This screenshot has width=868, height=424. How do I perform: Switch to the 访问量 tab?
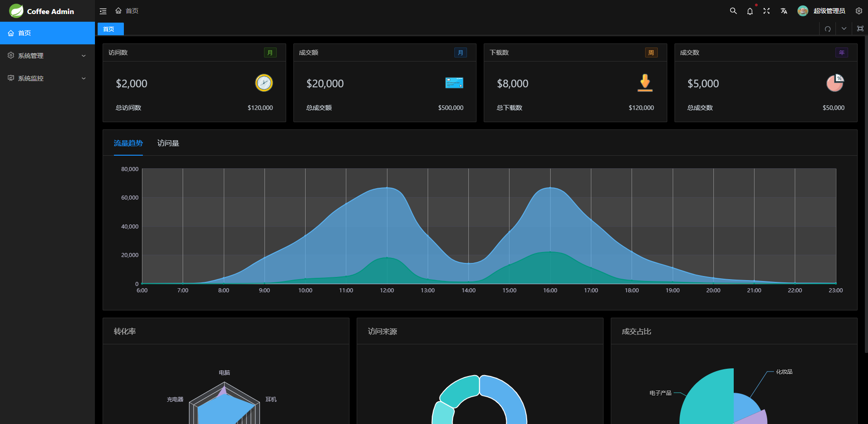(168, 143)
